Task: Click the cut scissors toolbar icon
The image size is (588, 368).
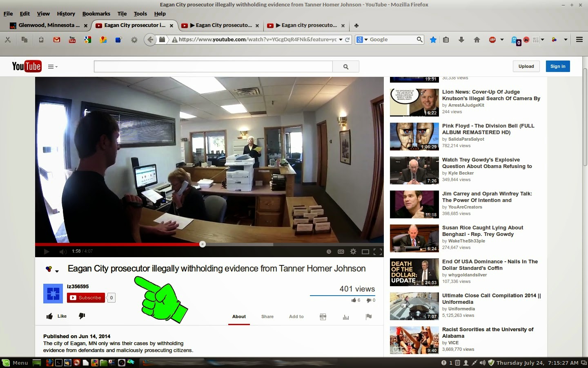Action: click(x=7, y=40)
